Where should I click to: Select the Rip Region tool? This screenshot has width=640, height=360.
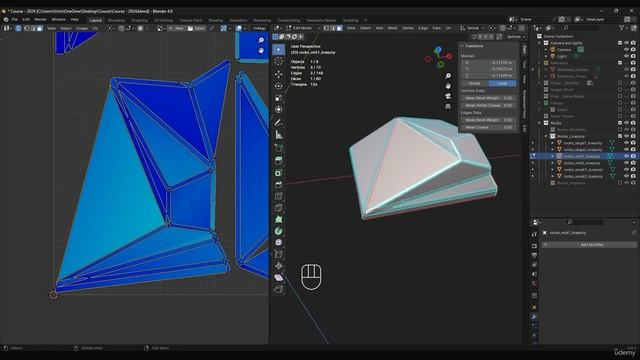[279, 289]
